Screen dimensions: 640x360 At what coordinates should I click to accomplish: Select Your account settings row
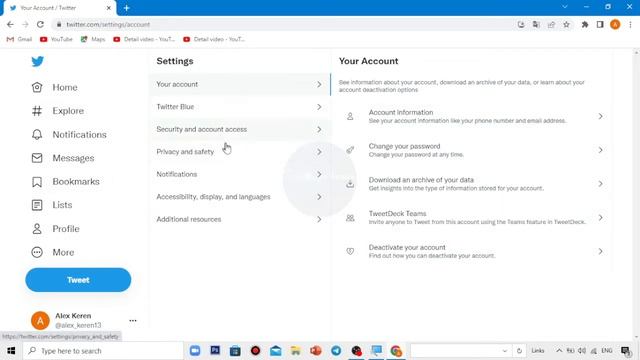[240, 84]
